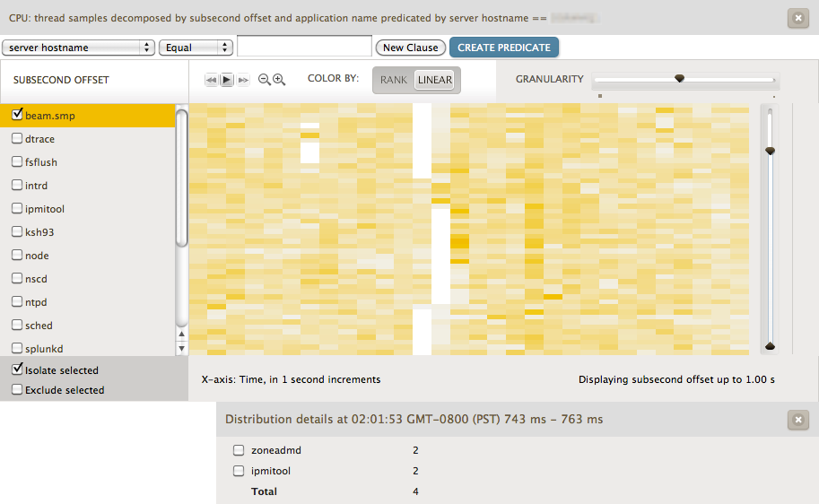Check the Exclude selected option

pos(17,390)
